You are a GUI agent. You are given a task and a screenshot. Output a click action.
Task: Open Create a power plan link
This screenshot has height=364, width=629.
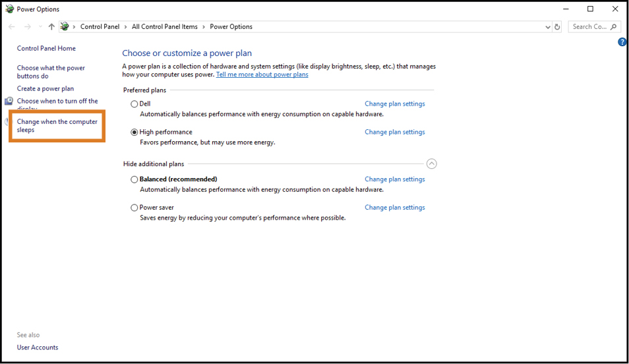(45, 88)
